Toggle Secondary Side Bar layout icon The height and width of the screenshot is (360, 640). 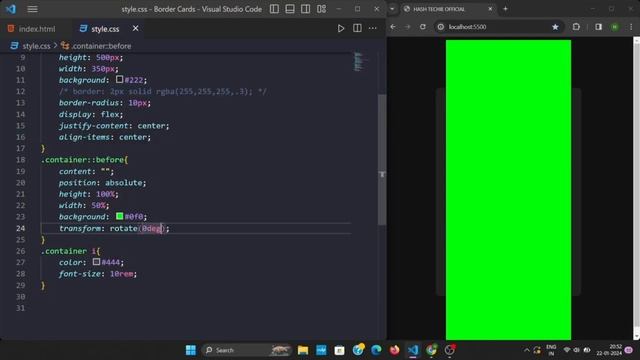point(305,9)
